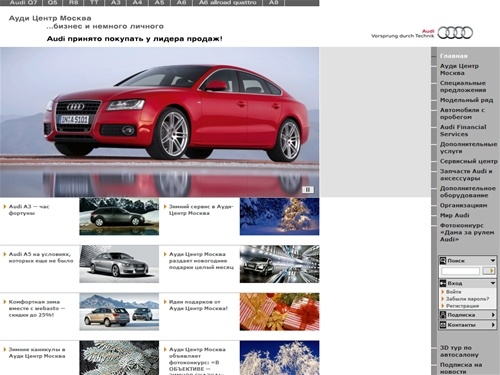500x375 pixels.
Task: Click the Audi in tunnel thumbnail
Action: click(x=279, y=264)
